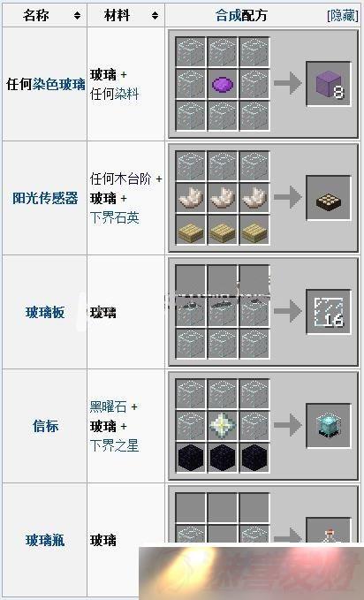This screenshot has width=364, height=600.
Task: Hide the recipe column via 隐藏
Action: 343,16
